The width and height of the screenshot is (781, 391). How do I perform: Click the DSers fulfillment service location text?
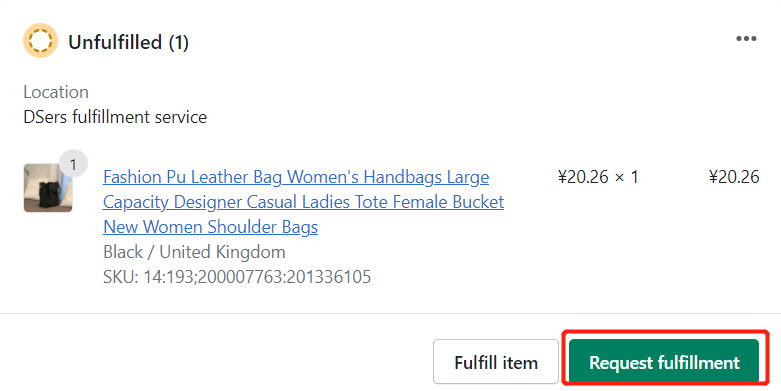click(x=115, y=117)
